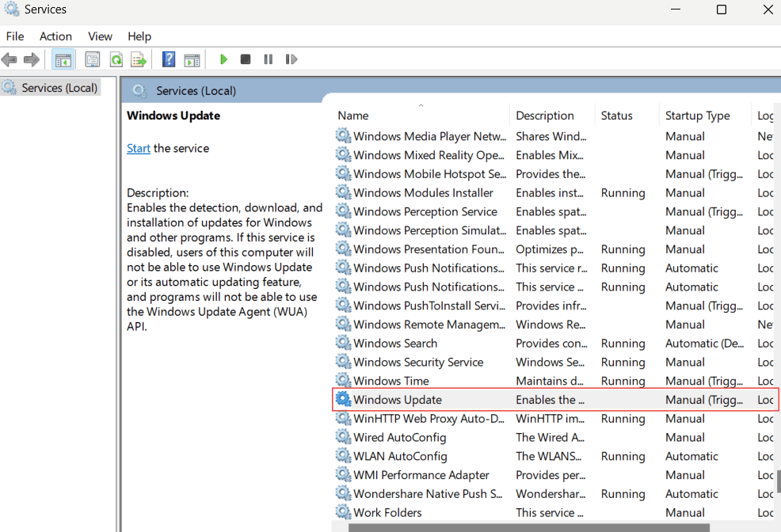Click the Stop Service square icon

246,59
